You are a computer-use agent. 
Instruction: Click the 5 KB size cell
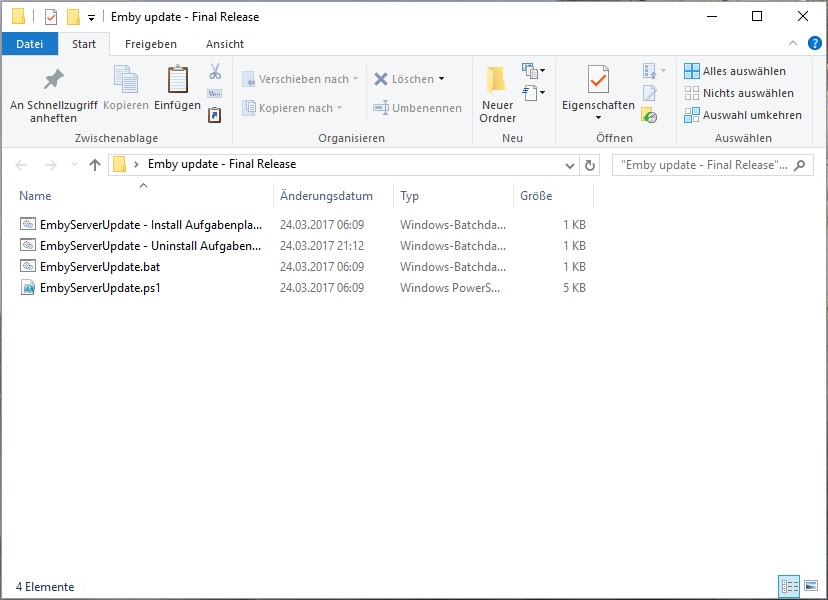(x=575, y=288)
